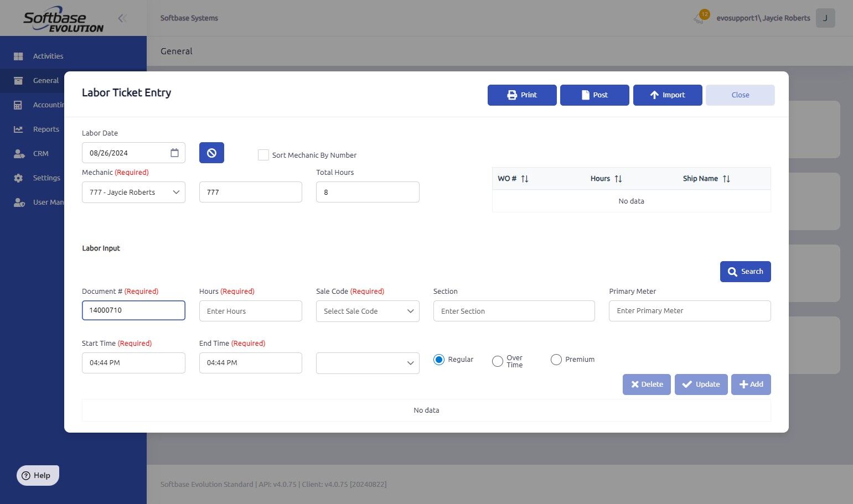Screen dimensions: 853x504
Task: Open notifications bell with badge
Action: click(700, 17)
